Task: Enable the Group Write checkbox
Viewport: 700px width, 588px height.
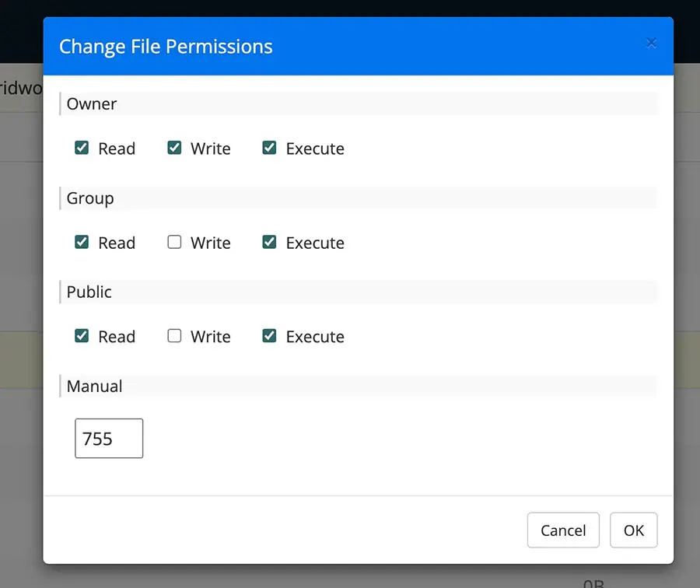Action: click(x=175, y=242)
